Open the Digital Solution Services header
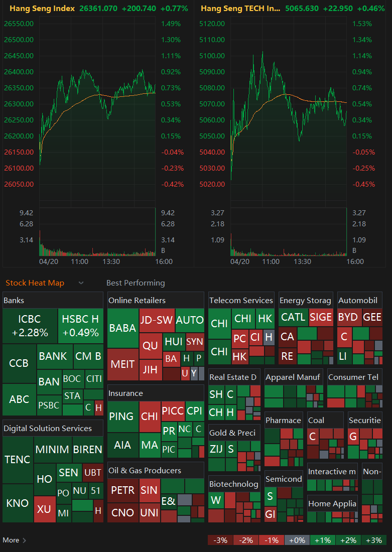Viewport: 392px width, 552px height. pos(53,429)
